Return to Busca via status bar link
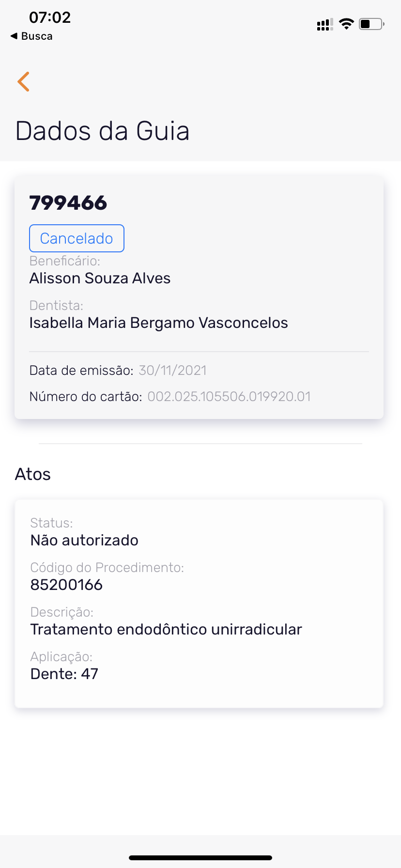 (x=32, y=36)
